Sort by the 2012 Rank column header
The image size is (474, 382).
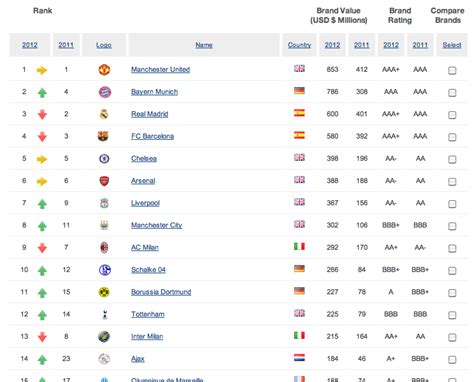[30, 45]
